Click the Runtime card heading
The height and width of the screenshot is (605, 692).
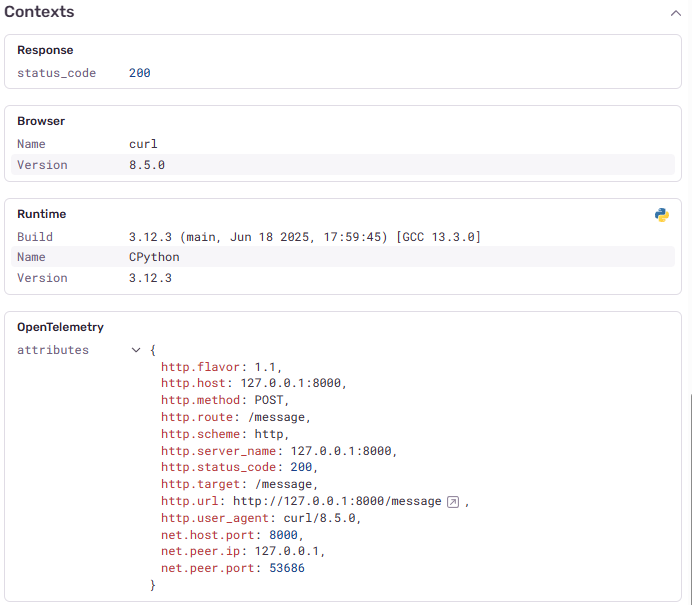tap(41, 214)
